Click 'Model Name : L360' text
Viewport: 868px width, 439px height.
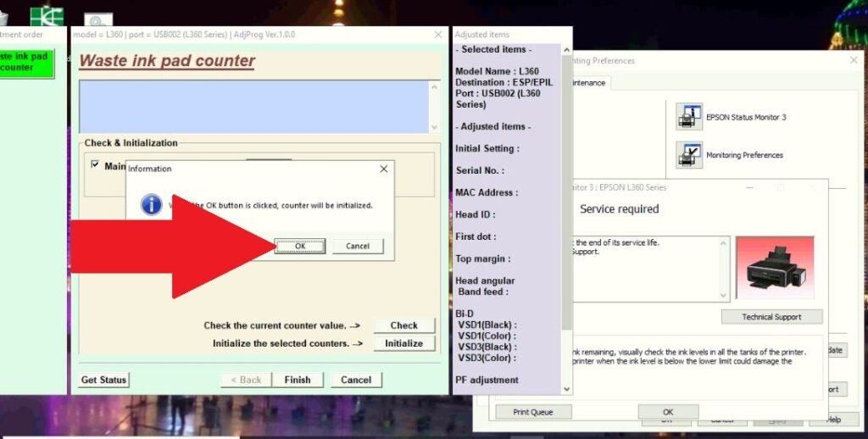pyautogui.click(x=497, y=71)
